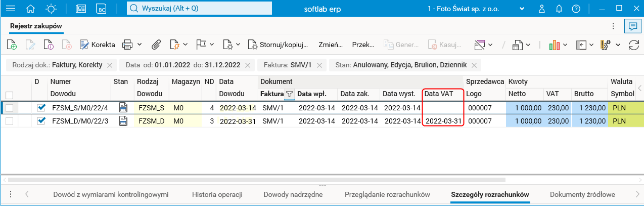Click the refresh arrows icon
Screen dimensions: 644x206
pos(633,45)
